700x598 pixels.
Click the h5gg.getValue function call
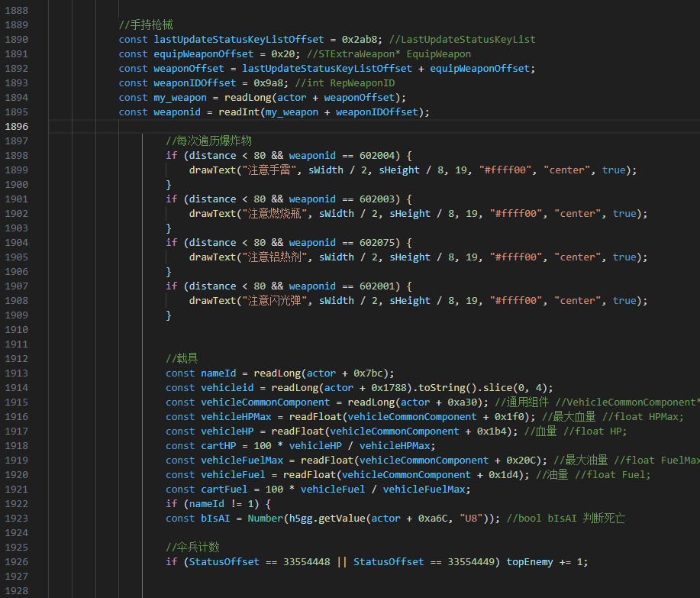[324, 519]
